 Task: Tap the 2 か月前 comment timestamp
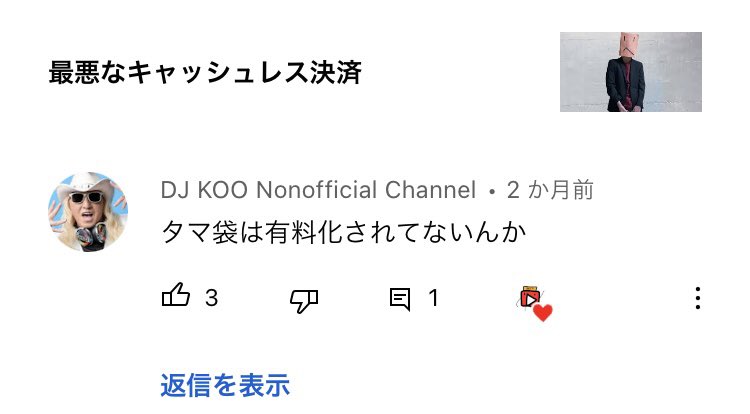[x=550, y=190]
